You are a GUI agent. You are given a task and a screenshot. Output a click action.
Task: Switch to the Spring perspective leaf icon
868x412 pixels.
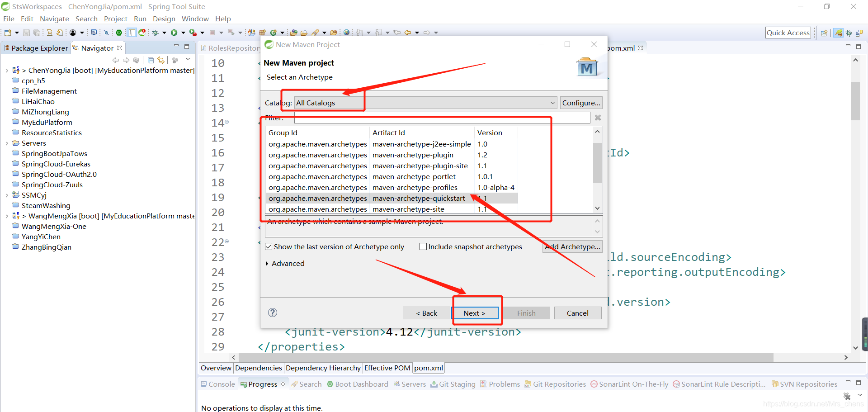[839, 33]
